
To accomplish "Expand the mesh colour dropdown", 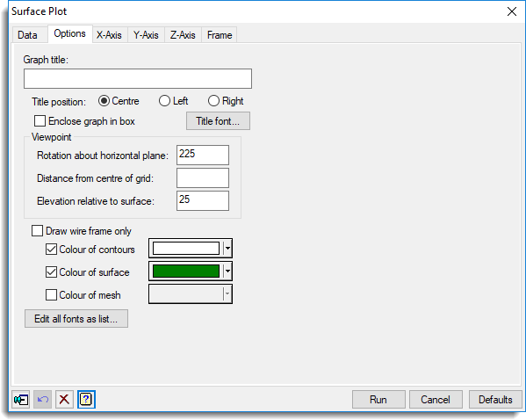I will click(x=227, y=293).
